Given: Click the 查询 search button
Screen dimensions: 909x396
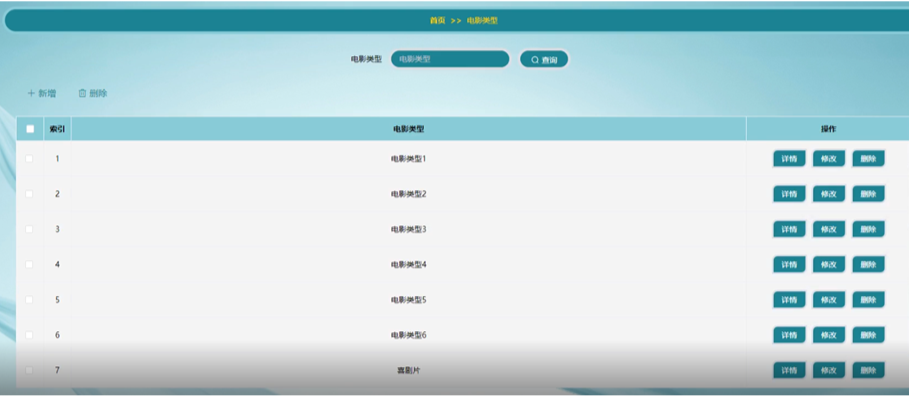Looking at the screenshot, I should coord(544,59).
